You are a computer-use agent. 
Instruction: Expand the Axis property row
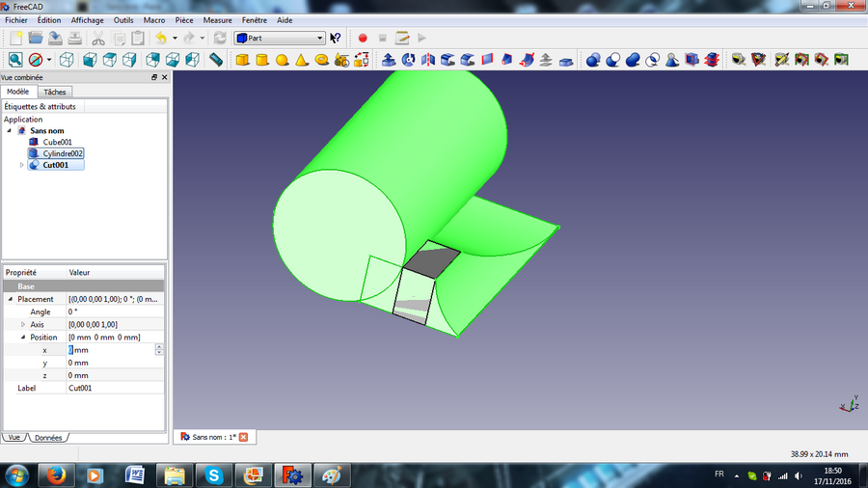tap(22, 325)
